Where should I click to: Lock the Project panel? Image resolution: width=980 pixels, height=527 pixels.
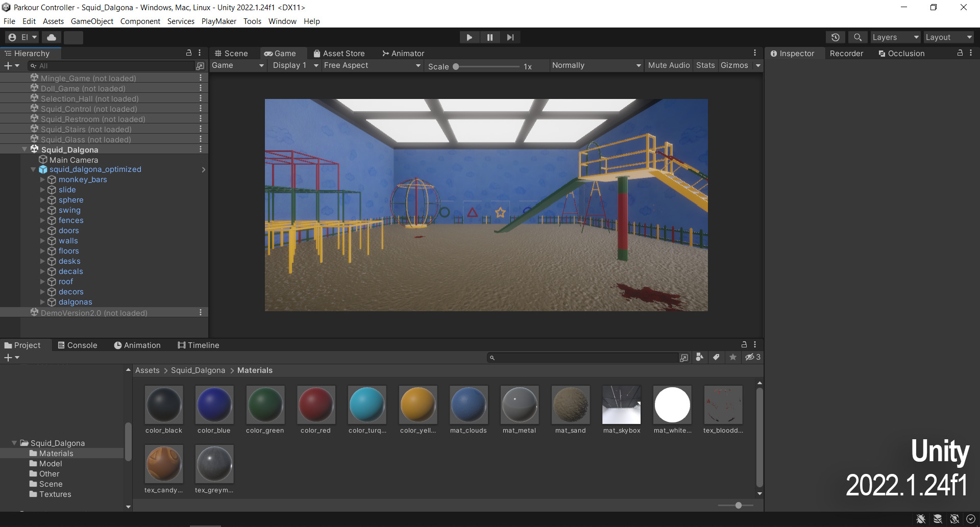[744, 345]
